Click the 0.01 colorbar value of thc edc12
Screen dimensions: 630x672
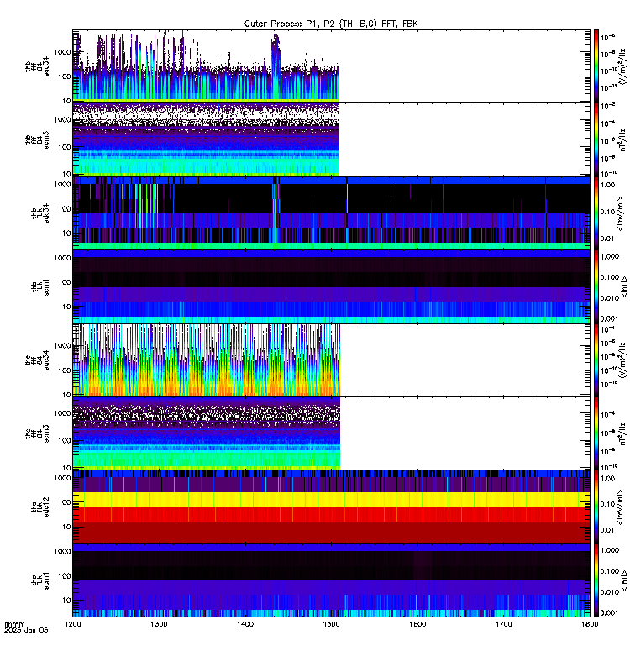pyautogui.click(x=607, y=530)
